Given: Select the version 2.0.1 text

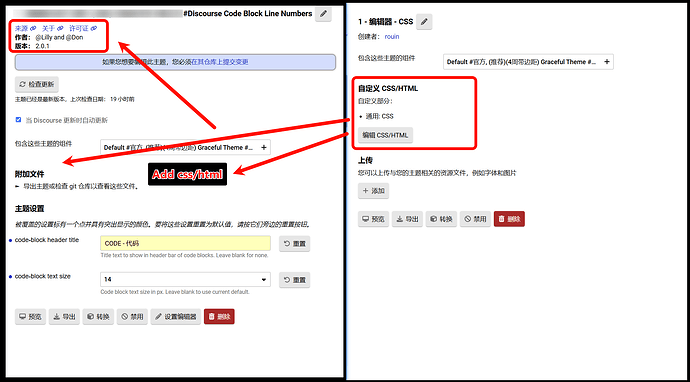Looking at the screenshot, I should [x=43, y=46].
